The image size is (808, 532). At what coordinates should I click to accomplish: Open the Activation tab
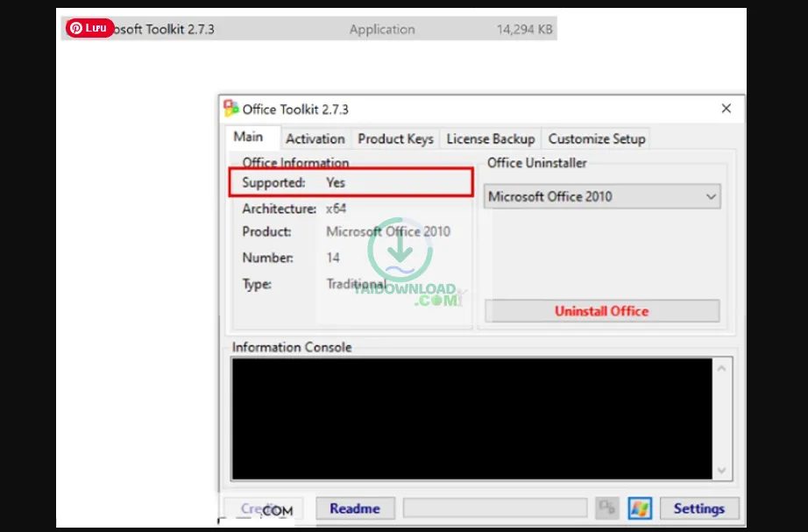point(315,138)
